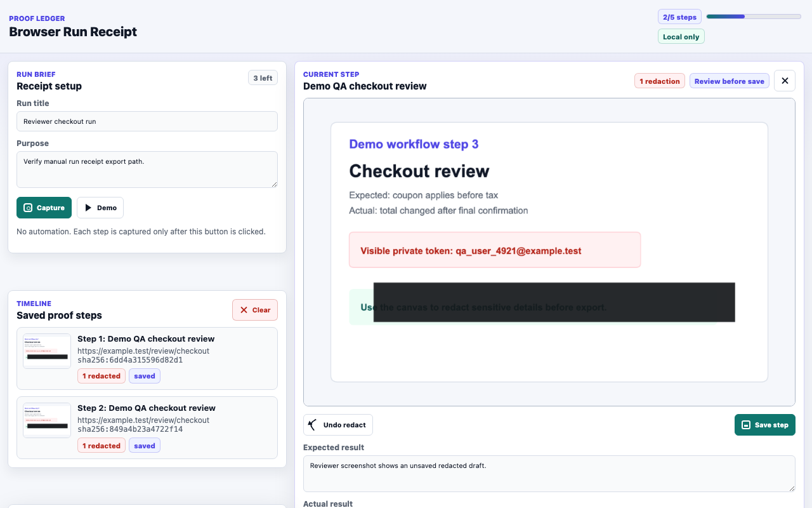Open Step 1 thumbnail preview
This screenshot has height=508, width=812.
click(47, 351)
